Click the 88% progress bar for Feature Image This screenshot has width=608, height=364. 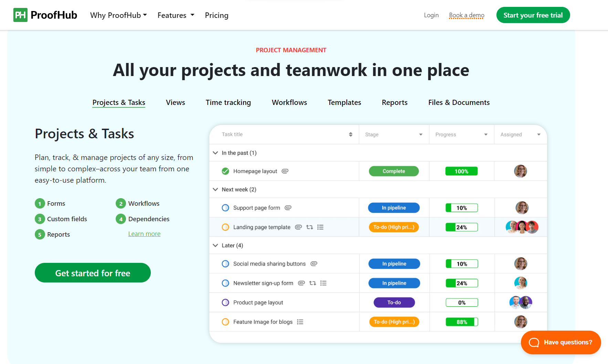462,322
